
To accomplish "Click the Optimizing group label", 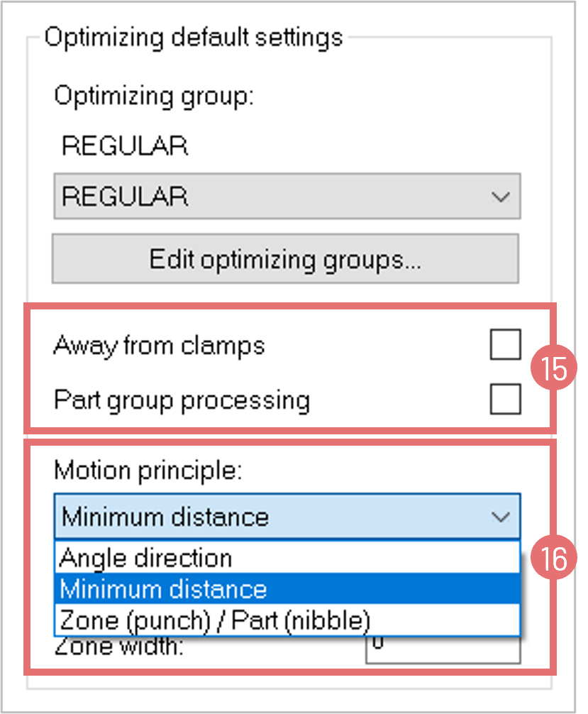I will click(x=153, y=95).
